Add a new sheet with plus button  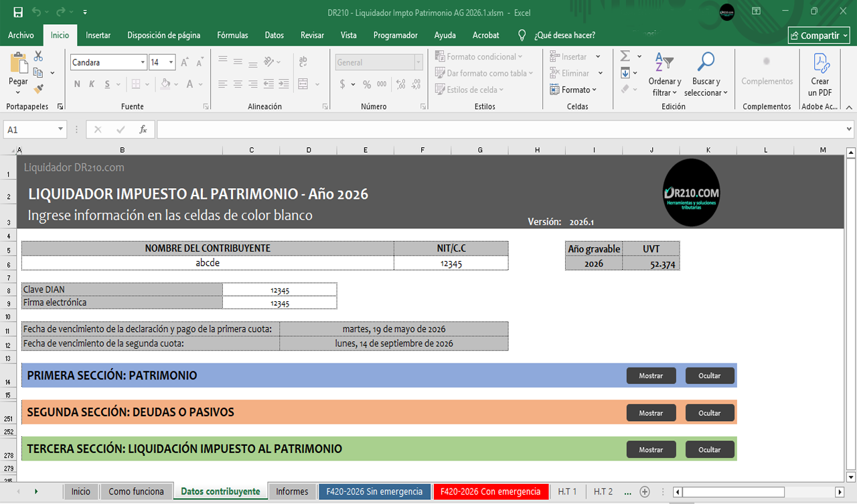(645, 491)
